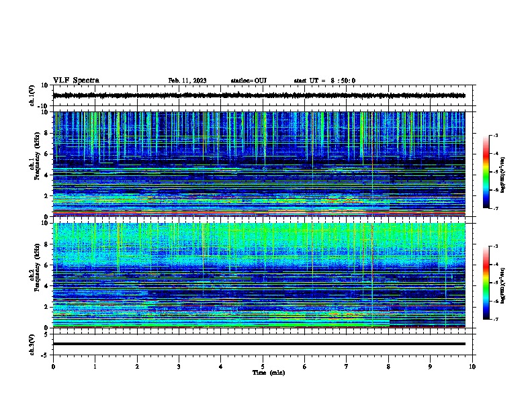Viewport: 532px width, 411px height.
Task: Click the "-3" label on ch.1 colorbar
Action: point(496,136)
